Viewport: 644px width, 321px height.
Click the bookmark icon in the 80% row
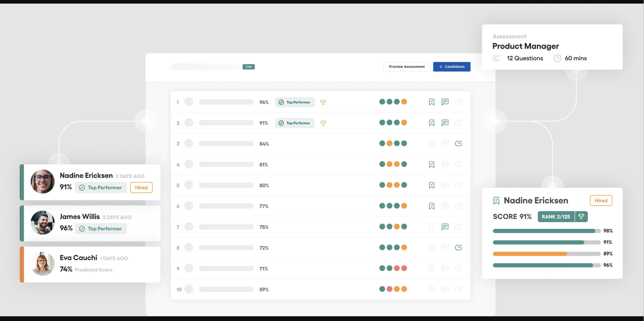click(x=432, y=185)
